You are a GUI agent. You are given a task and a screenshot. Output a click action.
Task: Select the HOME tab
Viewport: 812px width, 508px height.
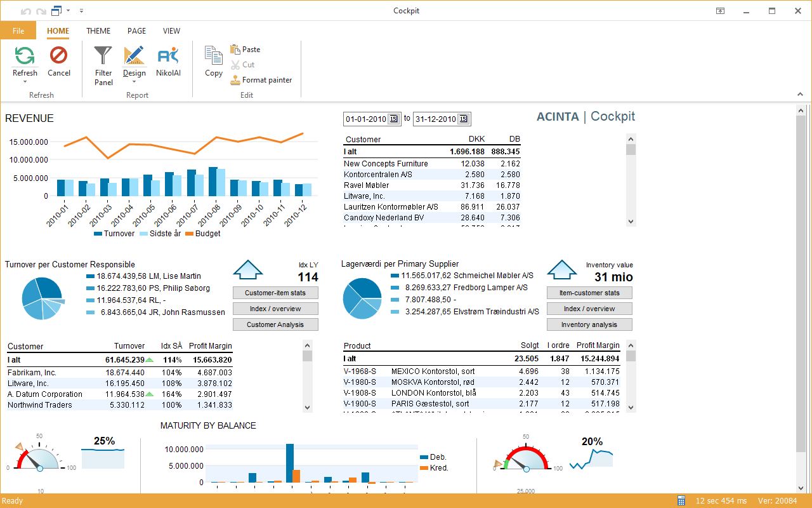coord(58,30)
